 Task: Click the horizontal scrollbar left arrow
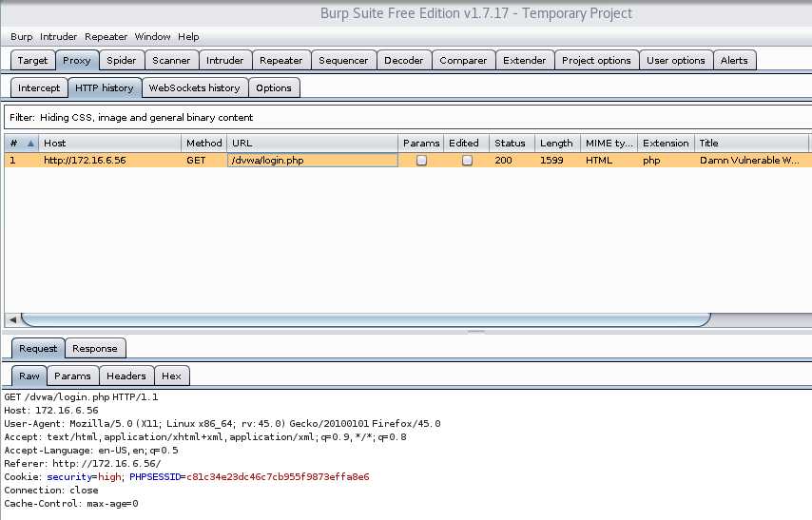(12, 319)
